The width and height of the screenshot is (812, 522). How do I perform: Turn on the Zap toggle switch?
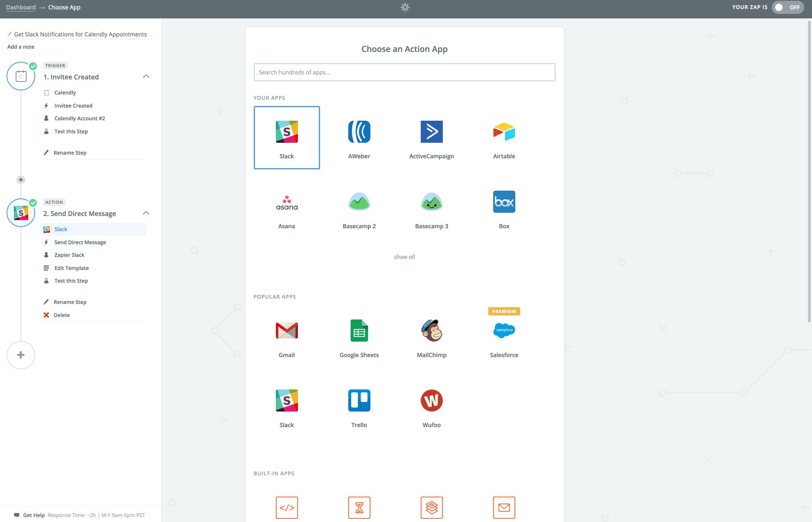pyautogui.click(x=787, y=7)
